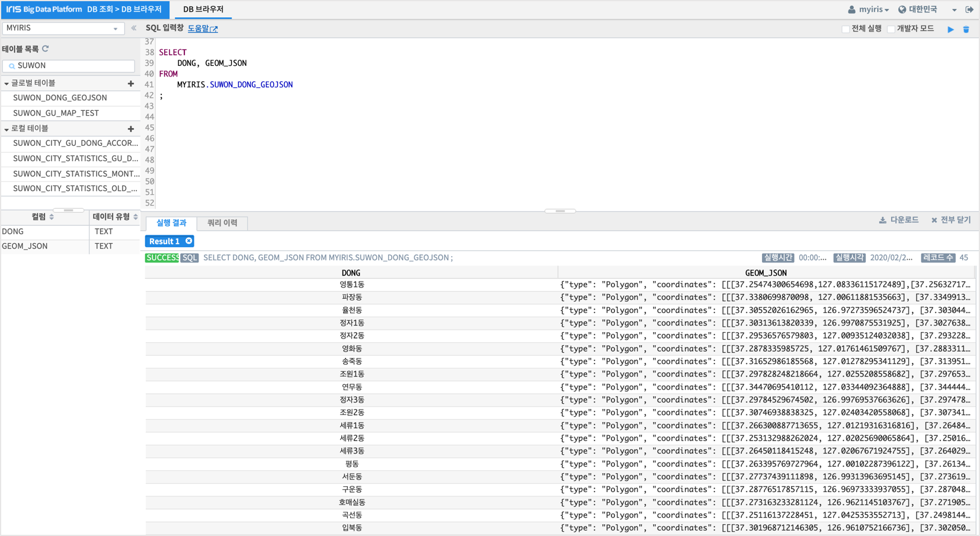Open the 대한민국 language dropdown
This screenshot has height=536, width=980.
tap(927, 9)
